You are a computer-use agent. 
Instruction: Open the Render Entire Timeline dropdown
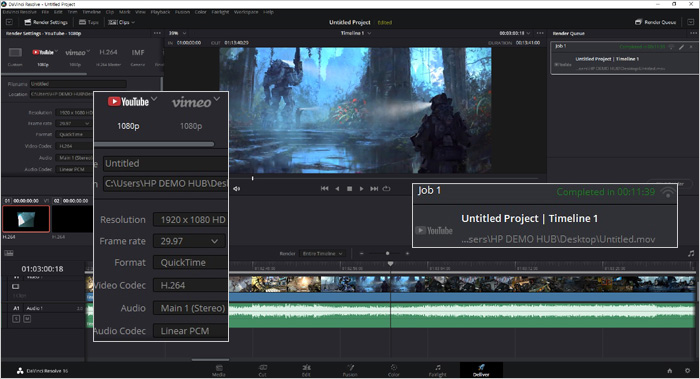tap(322, 254)
